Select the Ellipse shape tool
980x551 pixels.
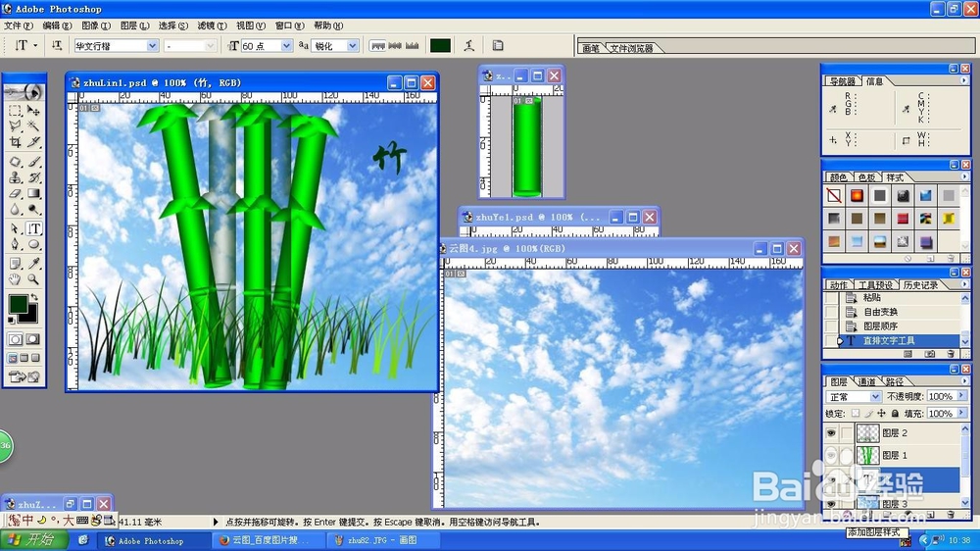33,244
